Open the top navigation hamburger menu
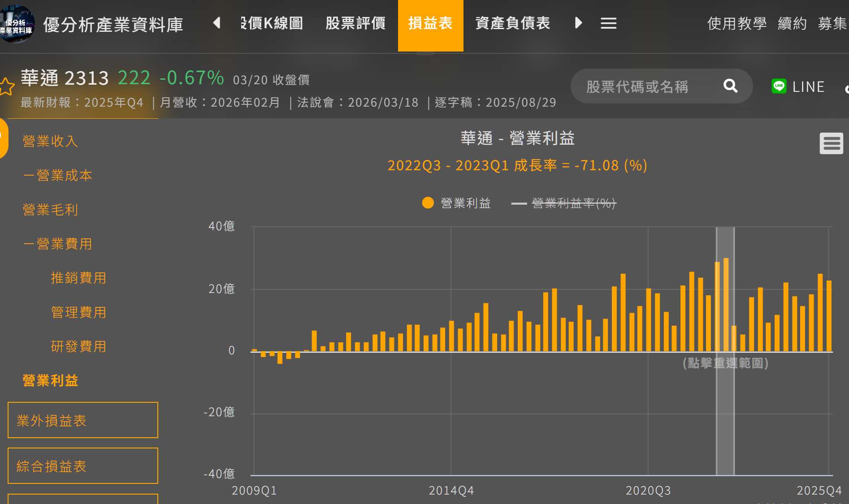This screenshot has width=849, height=504. pos(608,23)
